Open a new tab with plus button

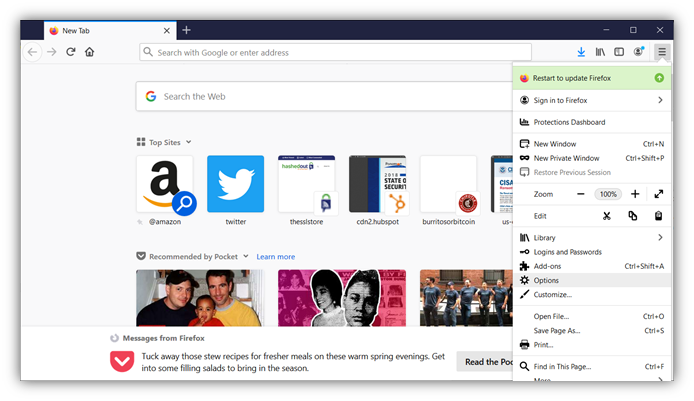coord(186,30)
